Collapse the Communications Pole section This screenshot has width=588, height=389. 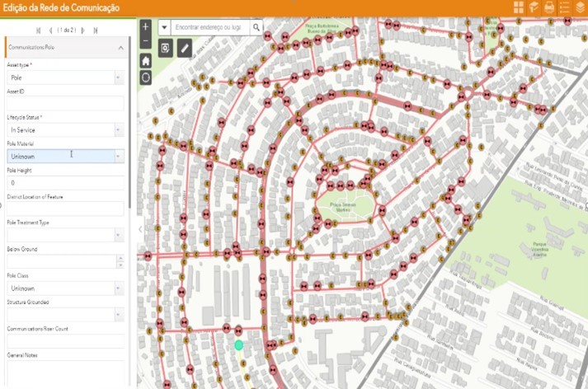[x=120, y=48]
